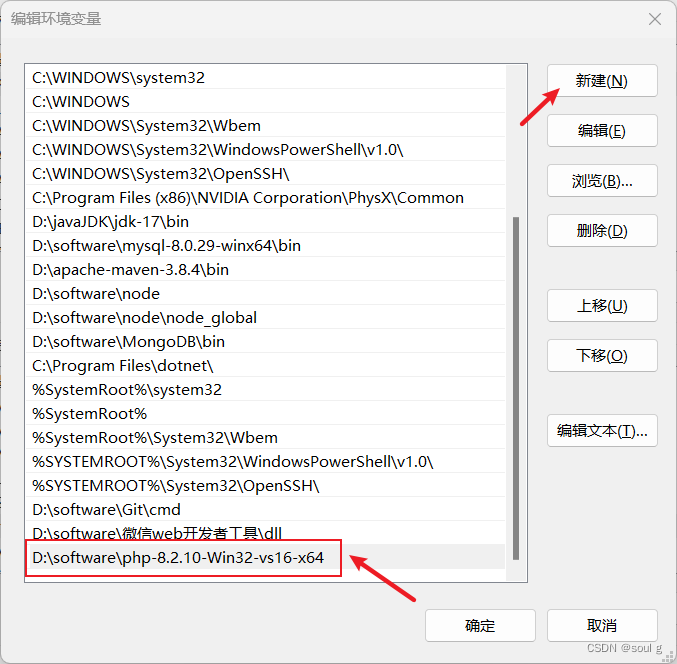
Task: Select the php-8.2.10-Win32-vs16-x64 entry
Action: point(266,557)
